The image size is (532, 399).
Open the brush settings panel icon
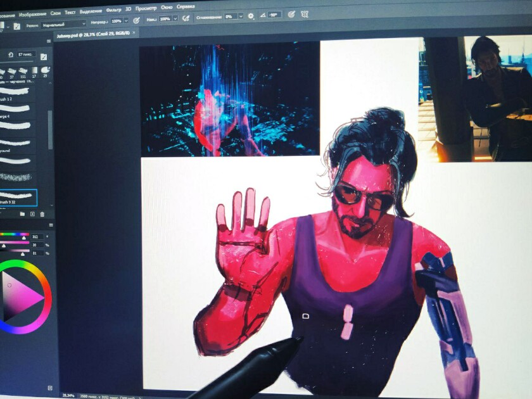click(16, 26)
